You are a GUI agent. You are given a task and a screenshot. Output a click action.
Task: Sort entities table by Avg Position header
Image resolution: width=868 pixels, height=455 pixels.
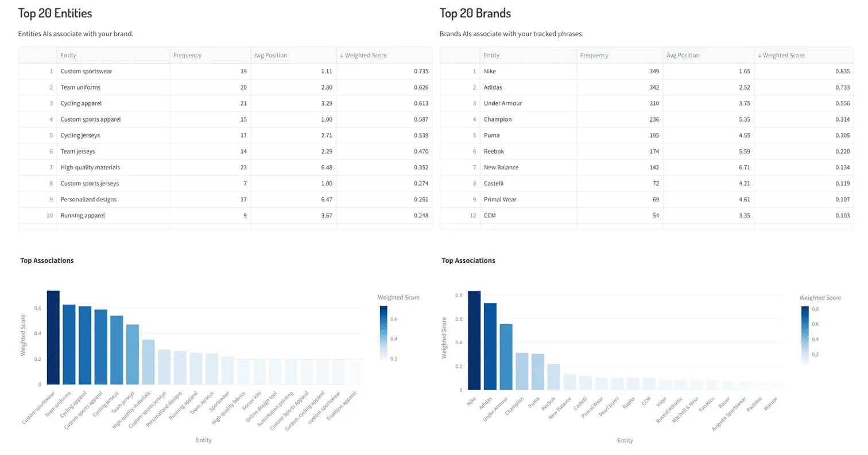[x=293, y=55]
